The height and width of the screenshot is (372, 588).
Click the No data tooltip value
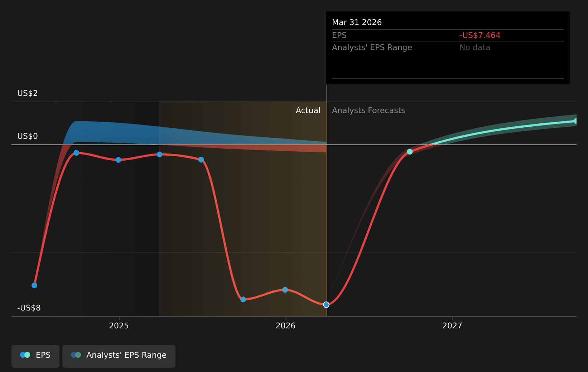click(475, 48)
